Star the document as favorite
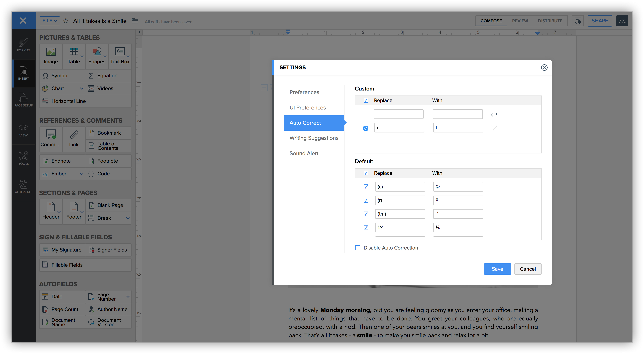Screen dimensions: 644x354 [66, 21]
